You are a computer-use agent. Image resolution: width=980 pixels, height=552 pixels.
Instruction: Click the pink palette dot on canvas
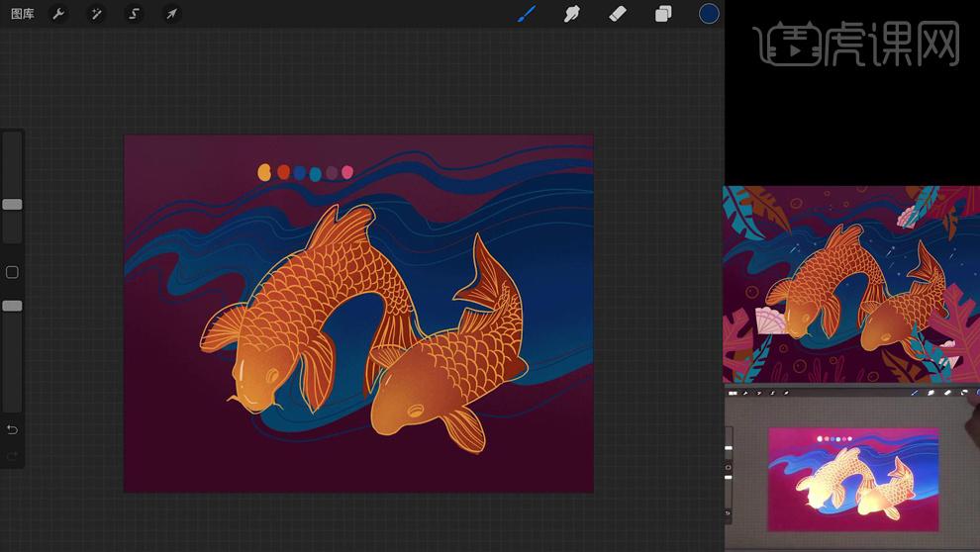click(347, 172)
